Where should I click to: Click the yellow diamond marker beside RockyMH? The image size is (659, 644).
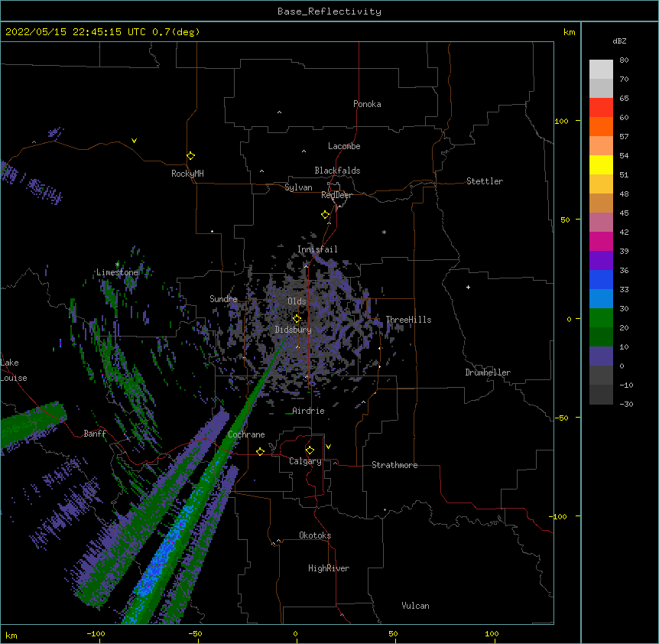(190, 155)
